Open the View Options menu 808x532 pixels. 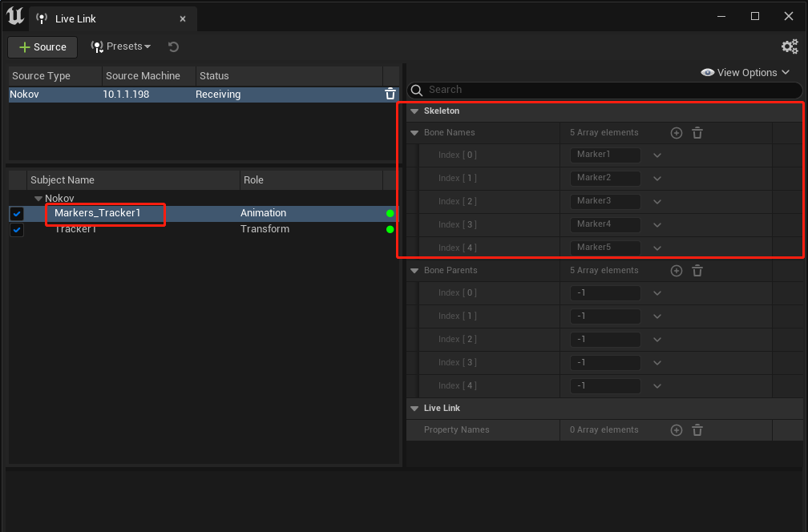[x=745, y=73]
